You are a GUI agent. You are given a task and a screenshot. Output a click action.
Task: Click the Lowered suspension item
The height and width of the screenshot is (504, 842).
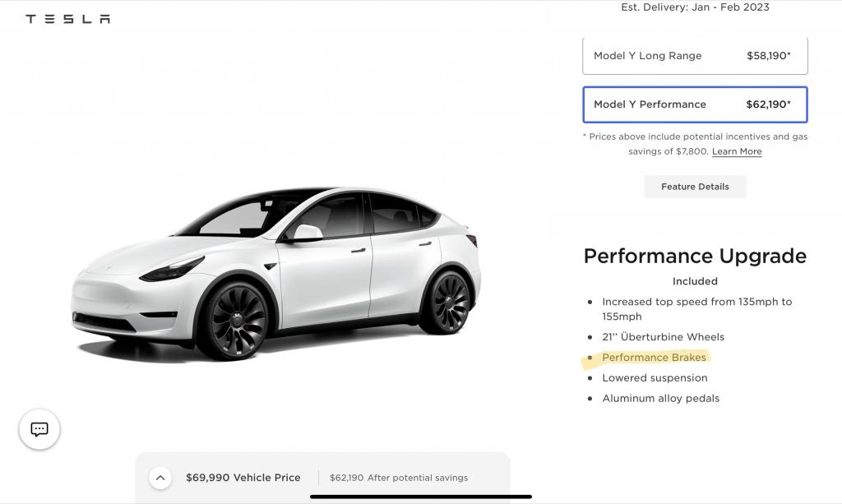[655, 378]
